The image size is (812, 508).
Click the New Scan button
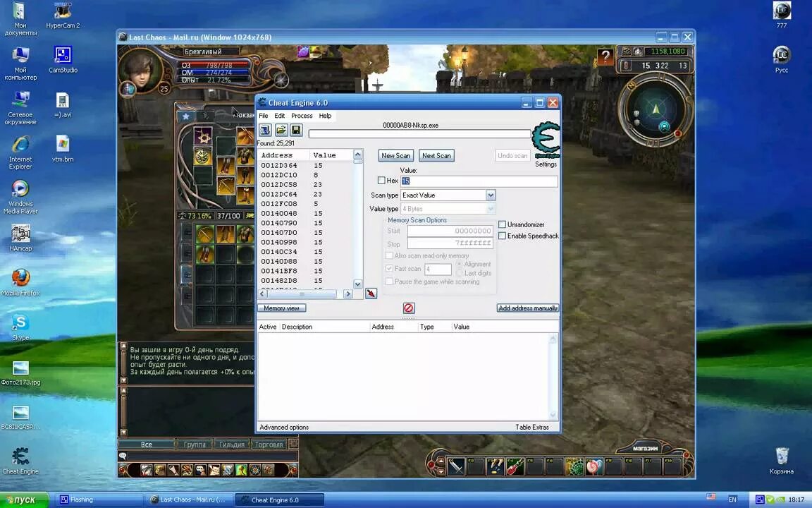pyautogui.click(x=395, y=155)
